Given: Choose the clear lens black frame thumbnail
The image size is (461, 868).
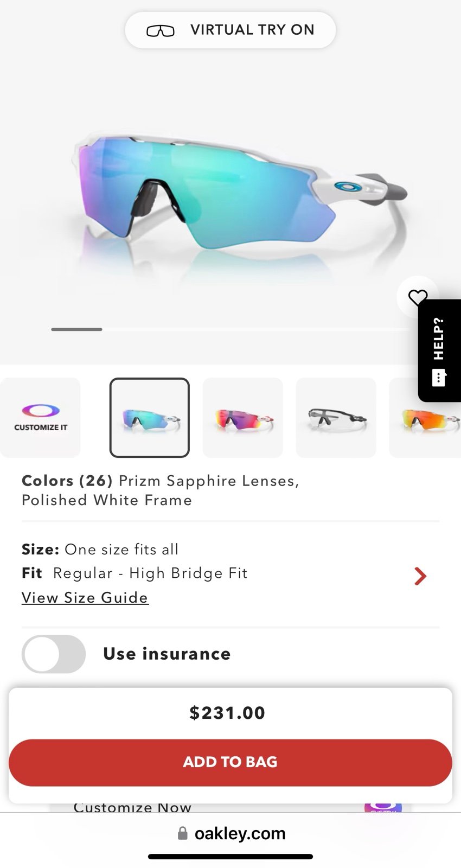Looking at the screenshot, I should pos(336,418).
